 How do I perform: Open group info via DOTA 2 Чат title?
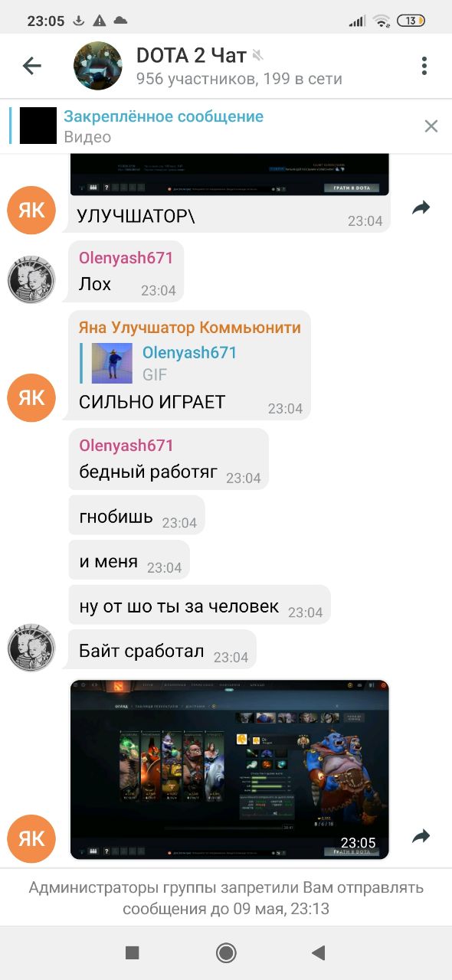191,55
